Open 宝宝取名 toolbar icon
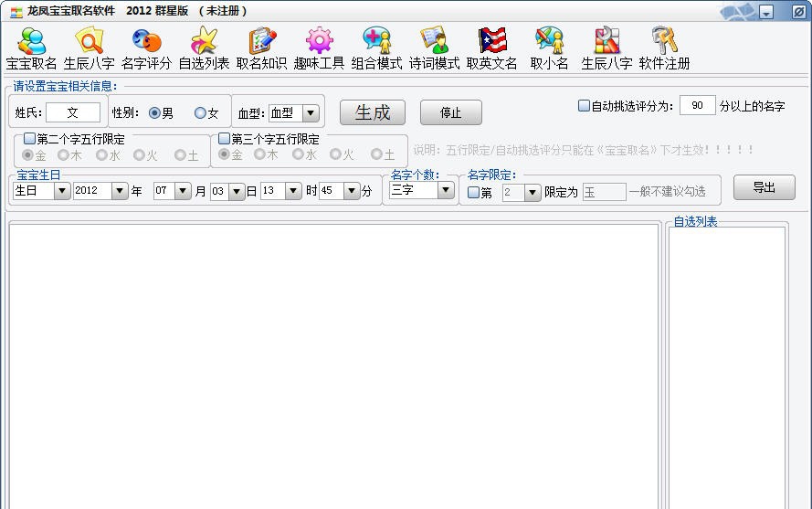The width and height of the screenshot is (812, 509). coord(31,48)
